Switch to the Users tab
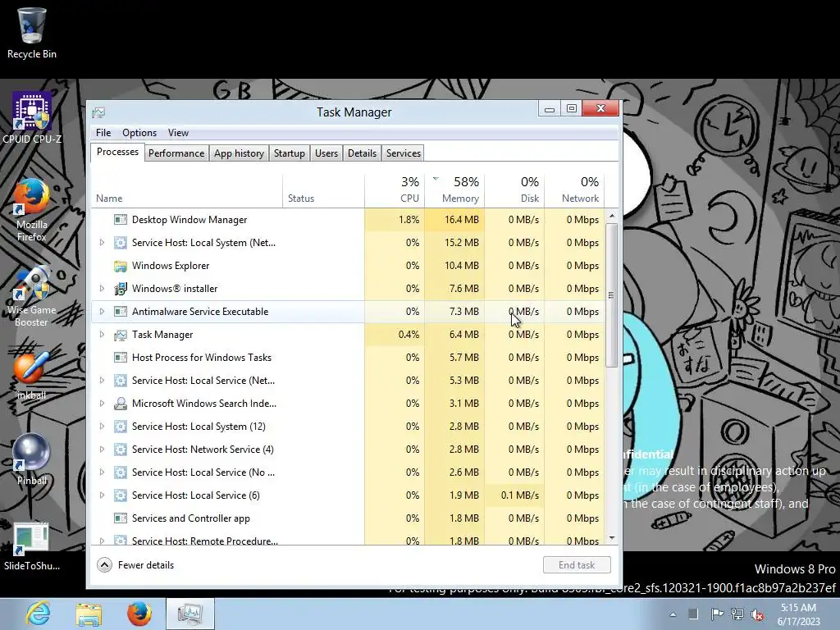This screenshot has width=840, height=630. [326, 153]
